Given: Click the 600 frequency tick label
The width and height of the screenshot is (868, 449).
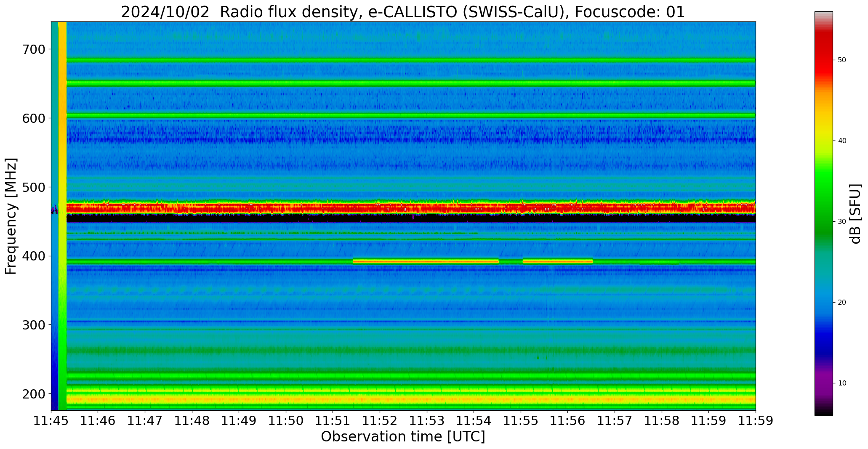Looking at the screenshot, I should [33, 118].
